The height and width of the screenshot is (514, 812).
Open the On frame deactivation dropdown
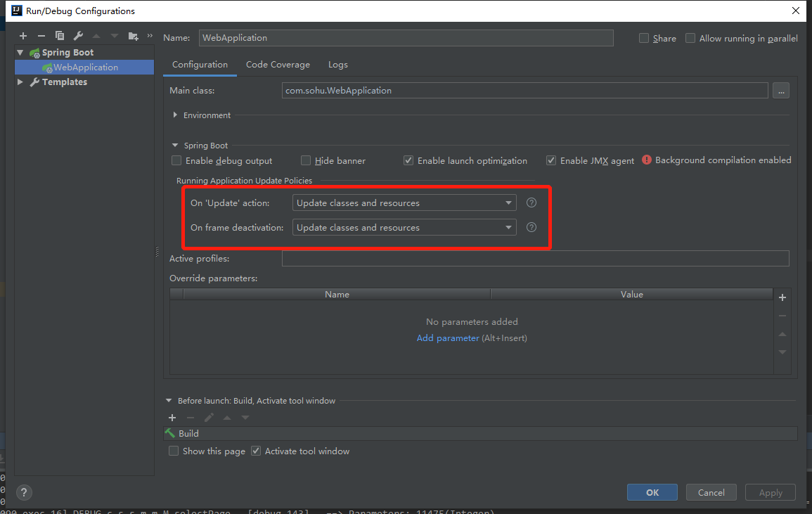[404, 227]
